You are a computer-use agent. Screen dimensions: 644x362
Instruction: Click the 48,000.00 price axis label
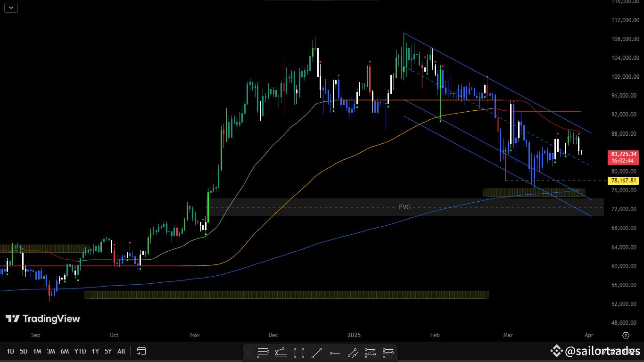(623, 322)
